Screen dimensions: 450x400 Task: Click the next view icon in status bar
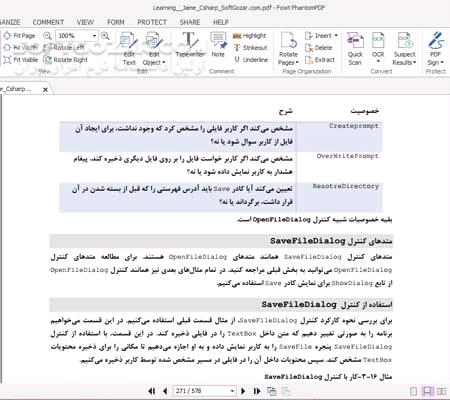[x=286, y=391]
